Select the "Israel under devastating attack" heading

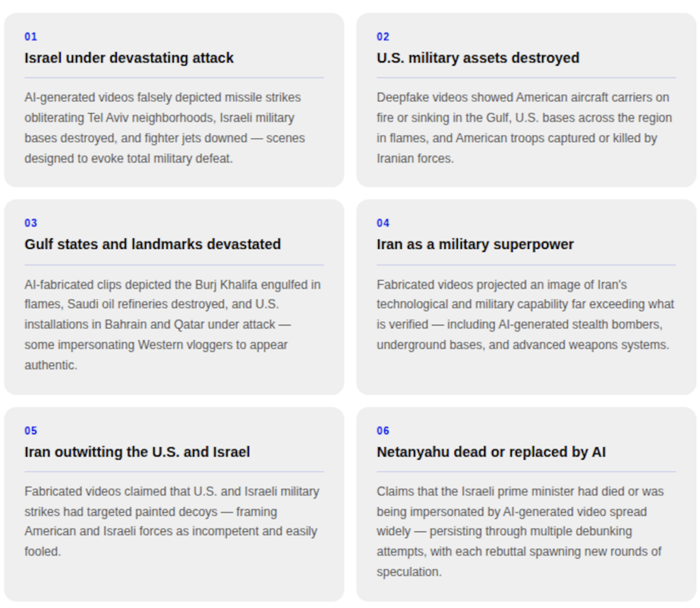tap(129, 58)
